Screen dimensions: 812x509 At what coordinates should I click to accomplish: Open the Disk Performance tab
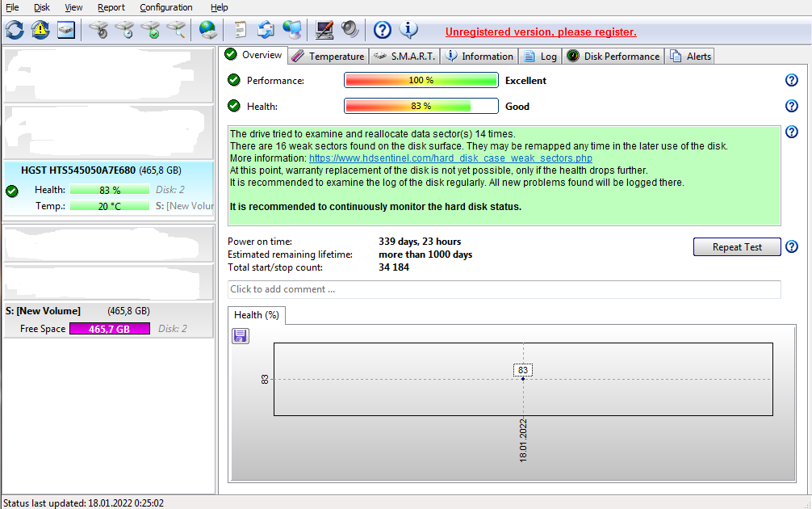[613, 56]
